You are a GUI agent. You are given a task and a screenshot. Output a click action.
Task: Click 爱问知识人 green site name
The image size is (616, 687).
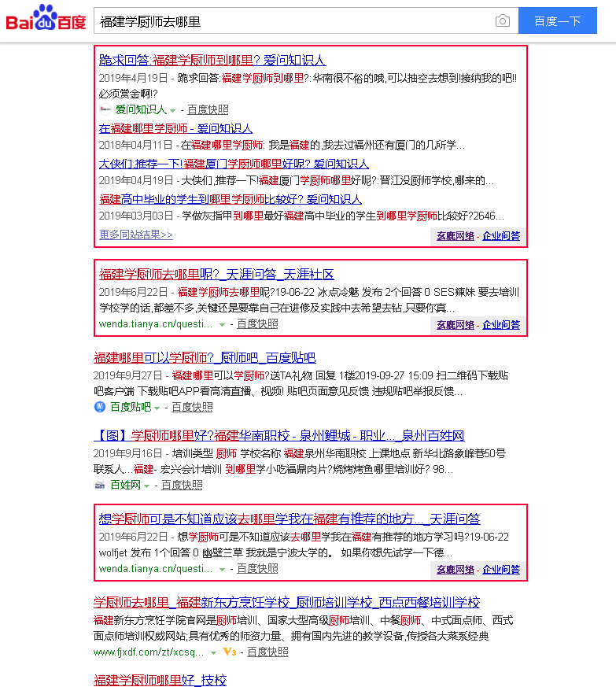(141, 109)
